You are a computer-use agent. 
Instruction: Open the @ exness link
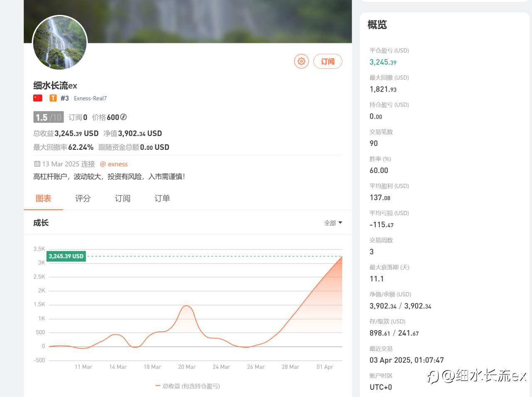pos(114,164)
